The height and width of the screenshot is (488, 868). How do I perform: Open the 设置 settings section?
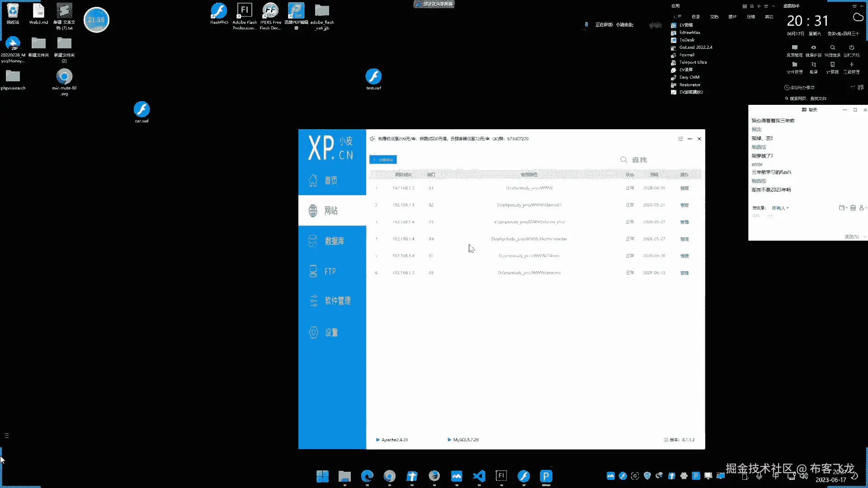[331, 333]
